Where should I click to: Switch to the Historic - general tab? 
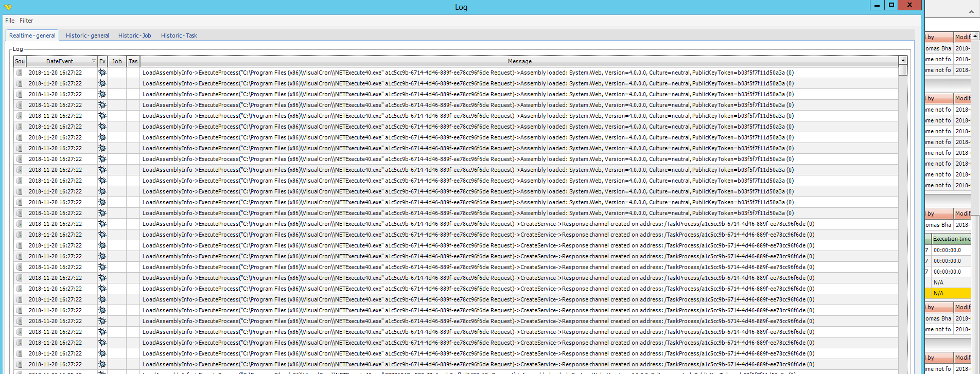(x=87, y=35)
